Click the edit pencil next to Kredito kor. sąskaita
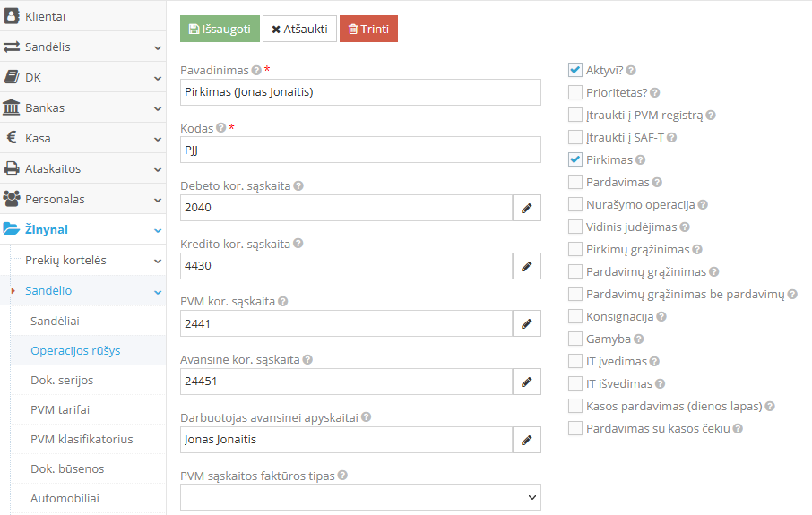The image size is (812, 515). tap(527, 266)
